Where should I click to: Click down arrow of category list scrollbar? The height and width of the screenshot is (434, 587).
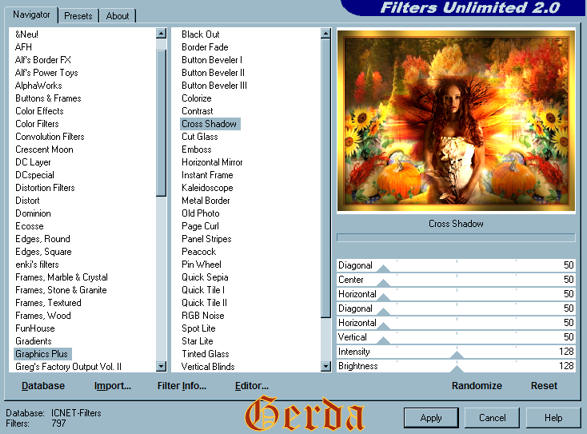(x=161, y=366)
